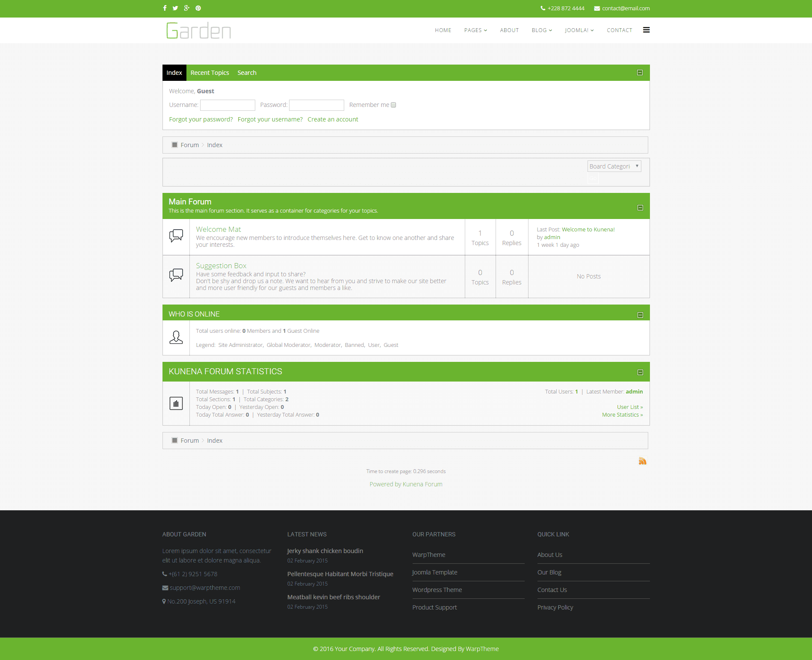Click the bar chart statistics icon

176,403
